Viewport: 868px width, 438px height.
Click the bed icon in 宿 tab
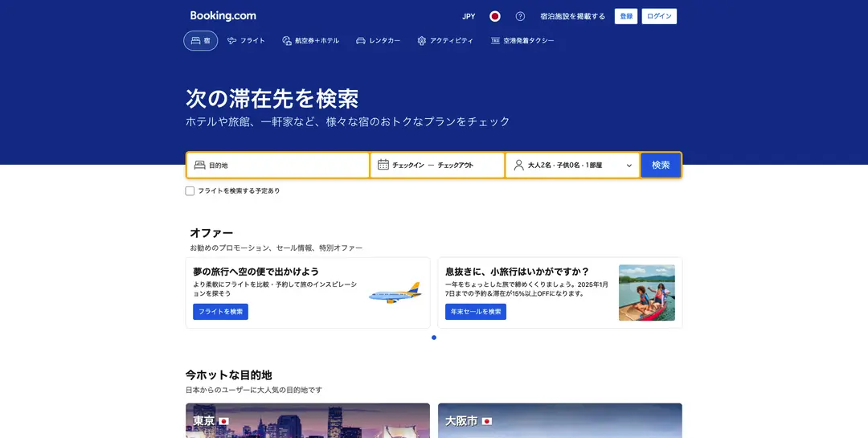(x=195, y=40)
